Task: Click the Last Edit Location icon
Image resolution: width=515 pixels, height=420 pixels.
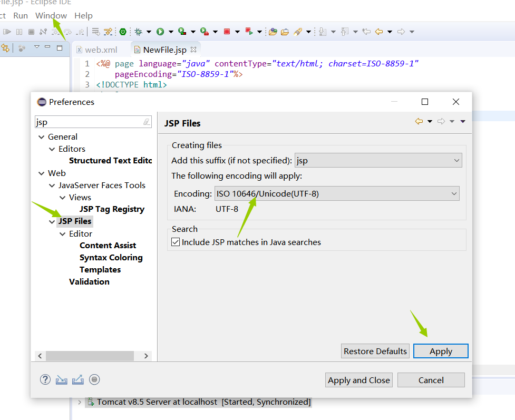Action: [366, 32]
